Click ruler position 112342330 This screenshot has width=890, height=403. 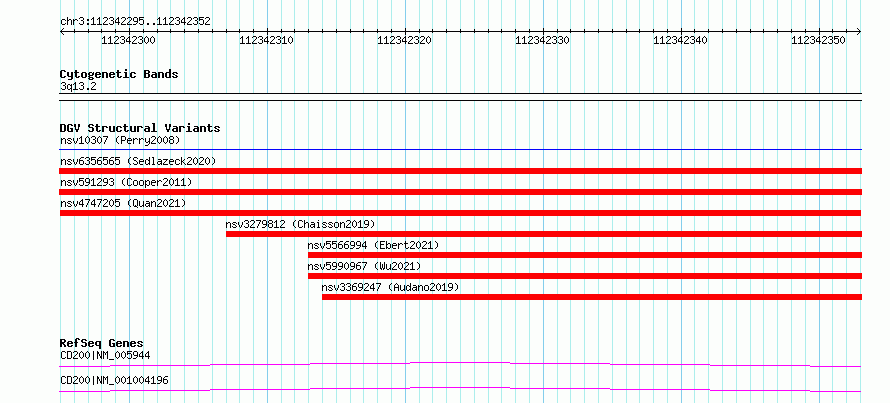click(x=543, y=40)
